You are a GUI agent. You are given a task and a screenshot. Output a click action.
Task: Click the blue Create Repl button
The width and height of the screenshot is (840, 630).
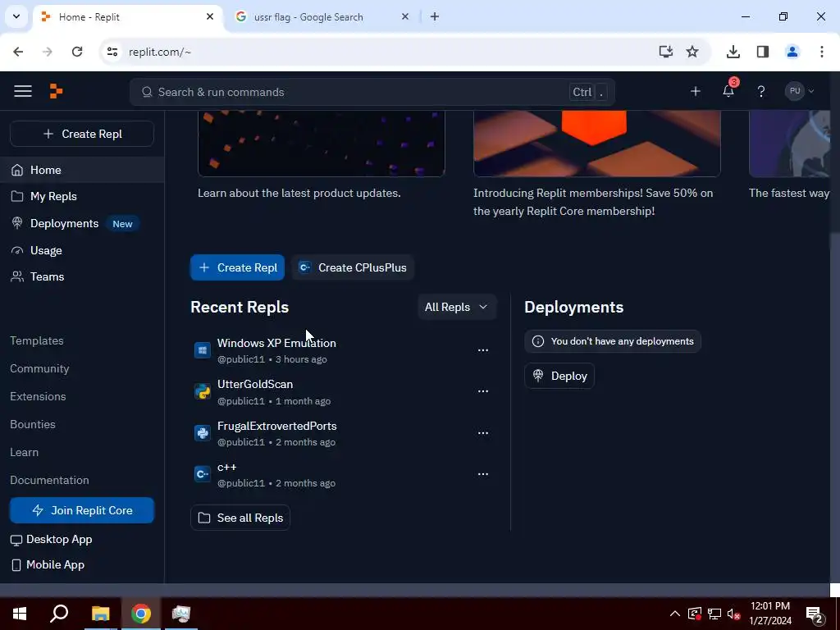pyautogui.click(x=237, y=267)
